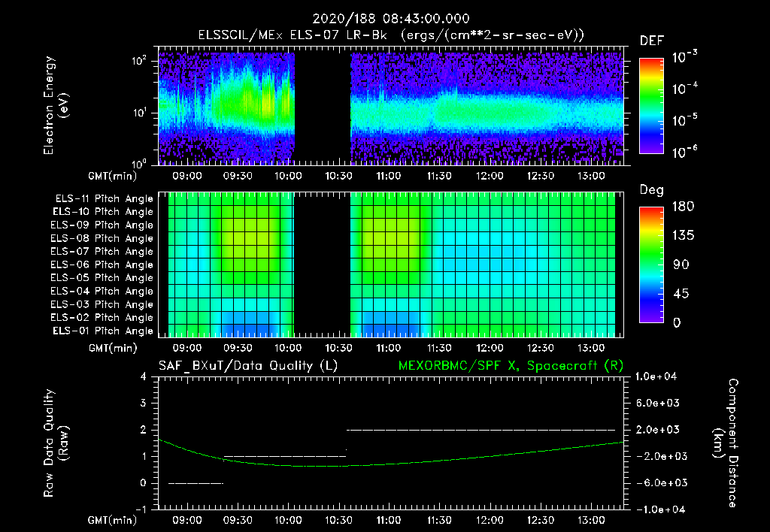Select the ELS-09 Pitch Angle row label
Viewport: 770px width, 532px height.
click(x=102, y=225)
